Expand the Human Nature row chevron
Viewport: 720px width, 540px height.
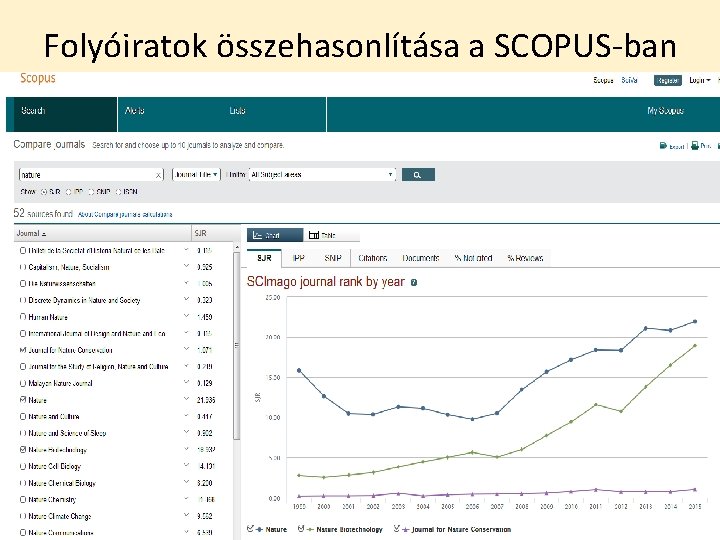coord(186,316)
